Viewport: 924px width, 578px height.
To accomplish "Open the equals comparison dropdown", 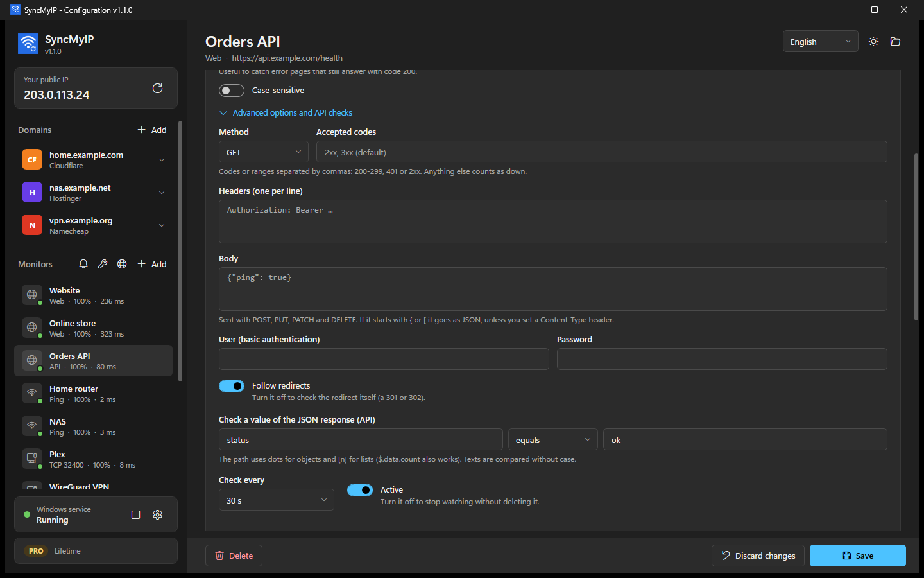I will tap(553, 440).
